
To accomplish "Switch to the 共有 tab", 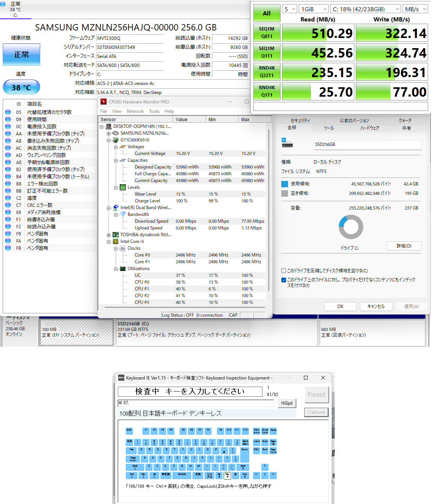I will (x=406, y=128).
